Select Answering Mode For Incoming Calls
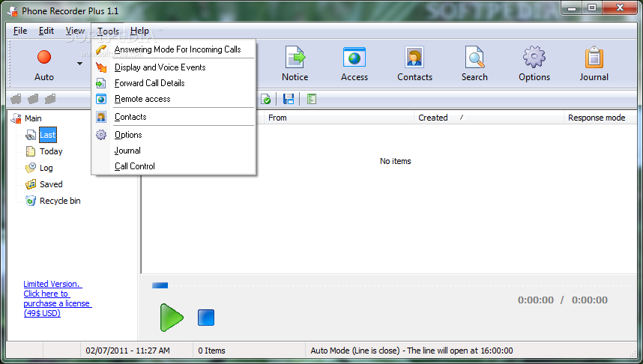Image resolution: width=643 pixels, height=364 pixels. click(x=173, y=49)
